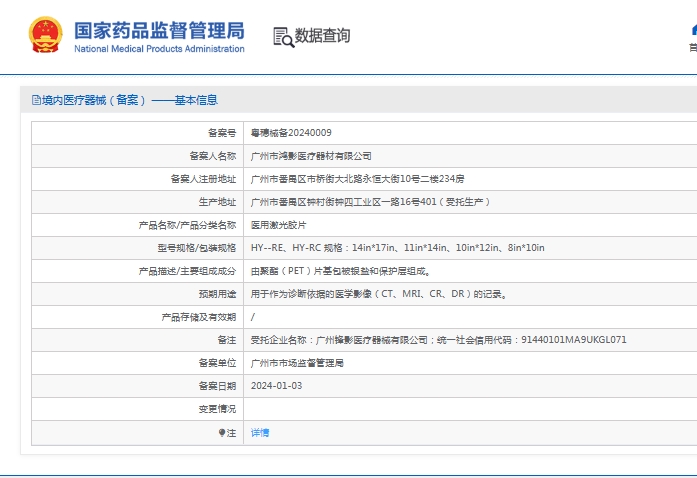Click the 备案人名称 row label
The height and width of the screenshot is (478, 697).
click(x=212, y=156)
